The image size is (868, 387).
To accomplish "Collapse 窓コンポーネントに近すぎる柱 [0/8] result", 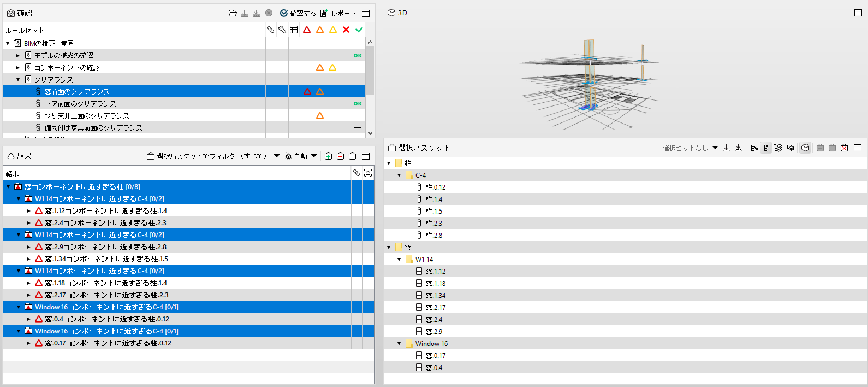I will pyautogui.click(x=8, y=186).
